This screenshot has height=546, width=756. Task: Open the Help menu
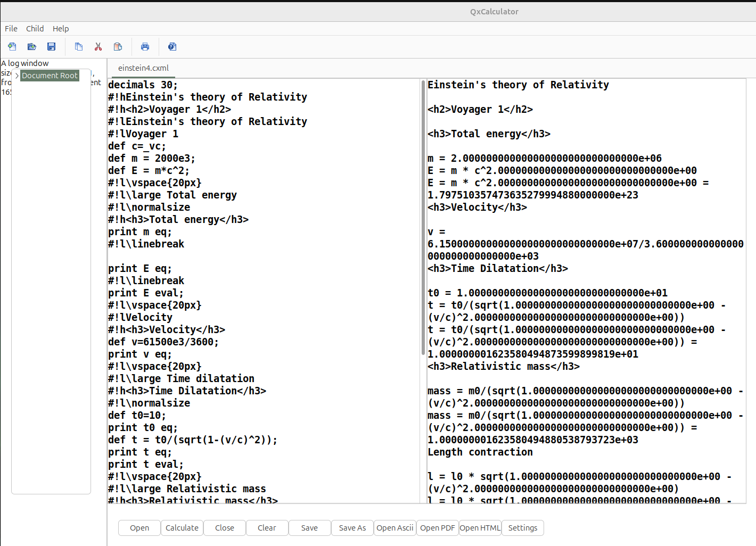[x=61, y=29]
